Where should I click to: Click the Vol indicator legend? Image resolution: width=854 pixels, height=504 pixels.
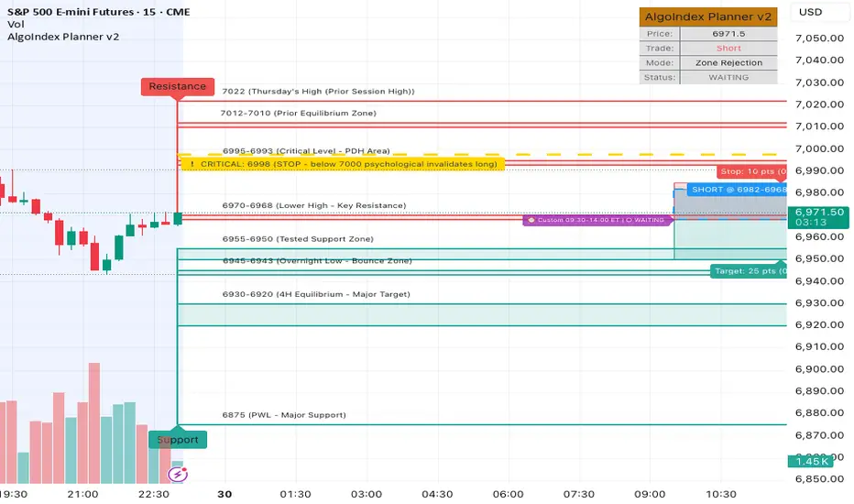[16, 24]
